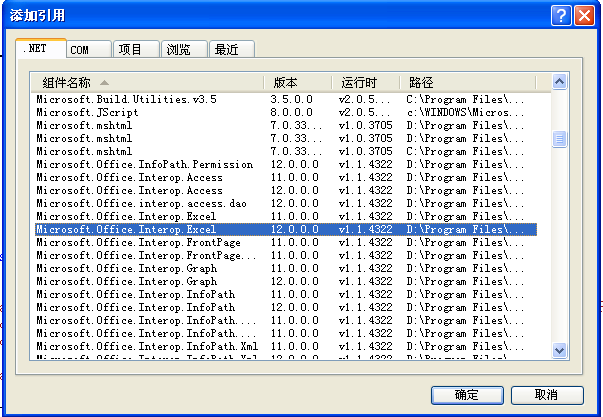Click the scrollbar down arrow
603x417 pixels.
(560, 350)
